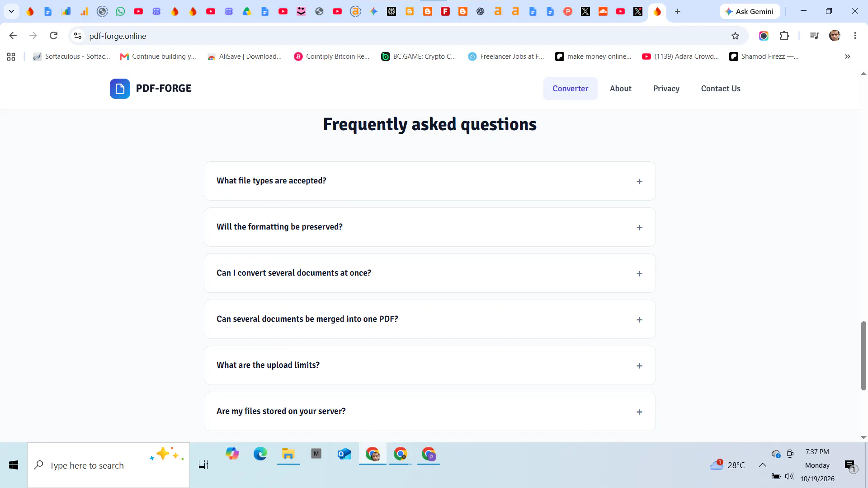Open the 'Freelancer Jobs at F...' bookmark

pyautogui.click(x=506, y=56)
